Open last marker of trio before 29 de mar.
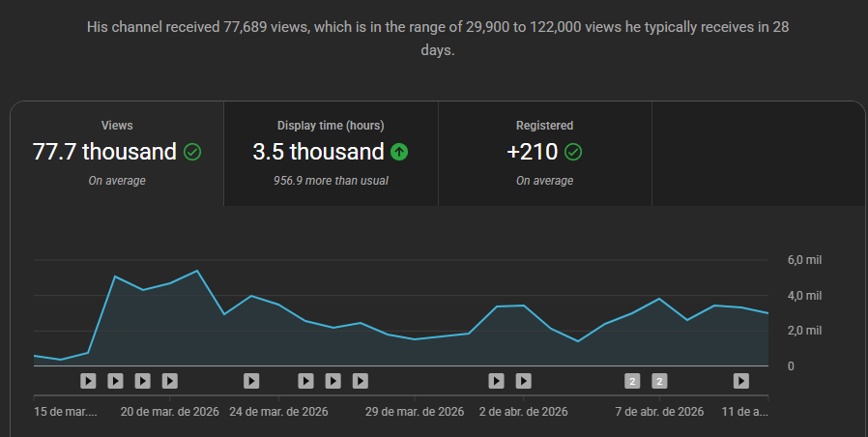 pyautogui.click(x=361, y=381)
